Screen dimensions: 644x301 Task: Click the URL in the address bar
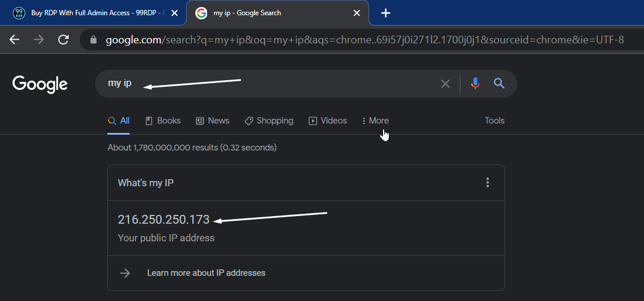[364, 40]
